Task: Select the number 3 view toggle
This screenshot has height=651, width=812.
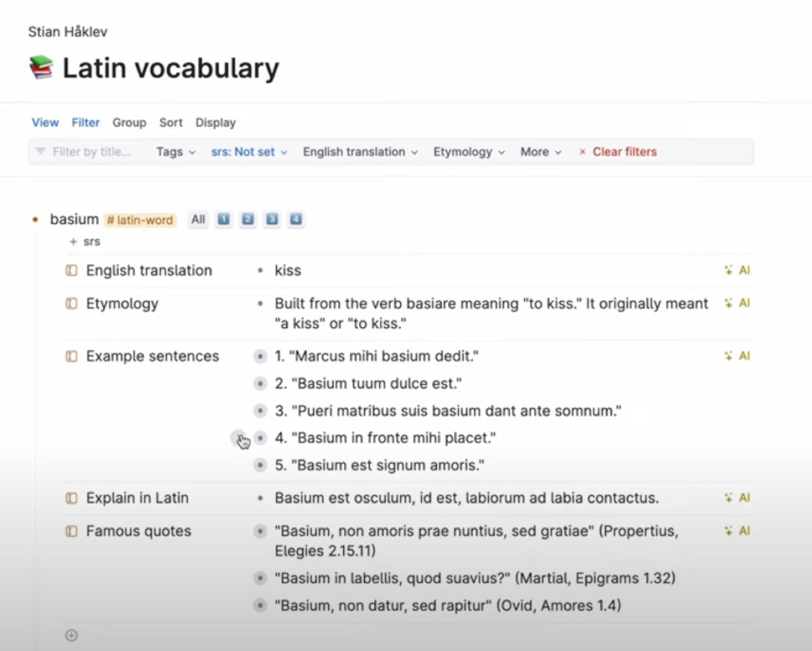Action: coord(272,219)
